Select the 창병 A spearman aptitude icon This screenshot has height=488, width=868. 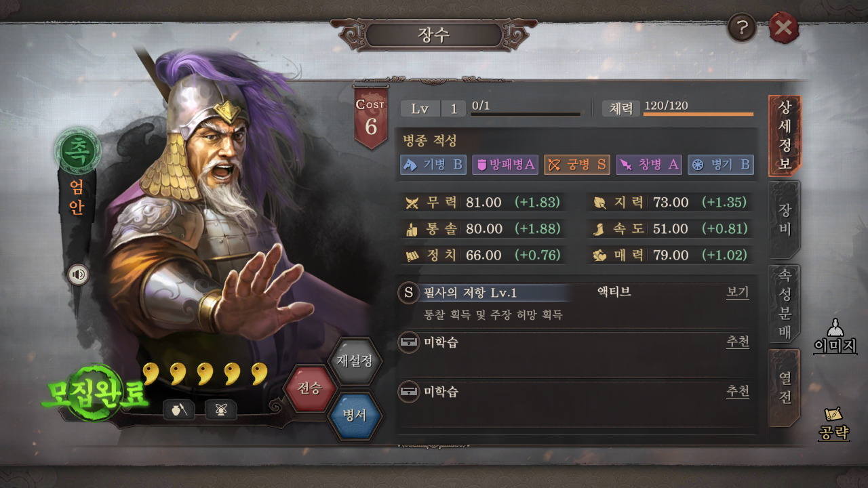649,165
